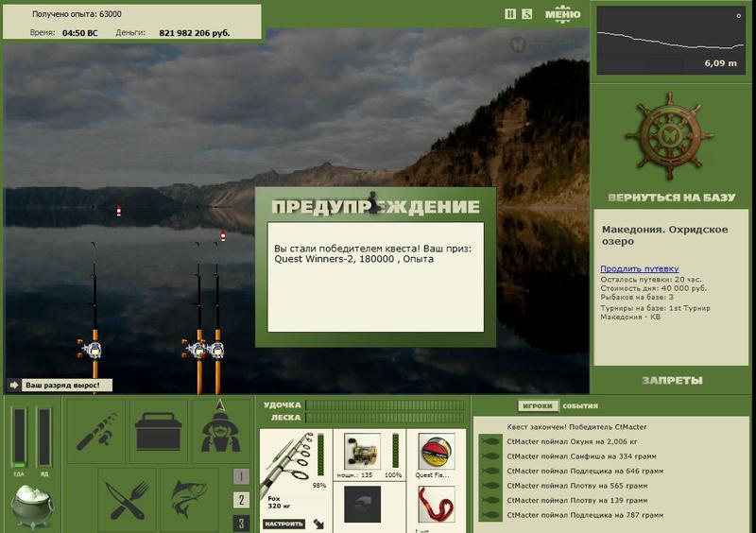The height and width of the screenshot is (533, 756).
Task: Click the game time 04:50 ВС
Action: point(80,33)
